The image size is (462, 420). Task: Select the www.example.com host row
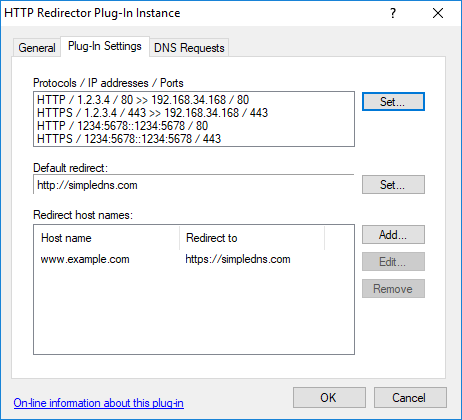click(x=194, y=259)
